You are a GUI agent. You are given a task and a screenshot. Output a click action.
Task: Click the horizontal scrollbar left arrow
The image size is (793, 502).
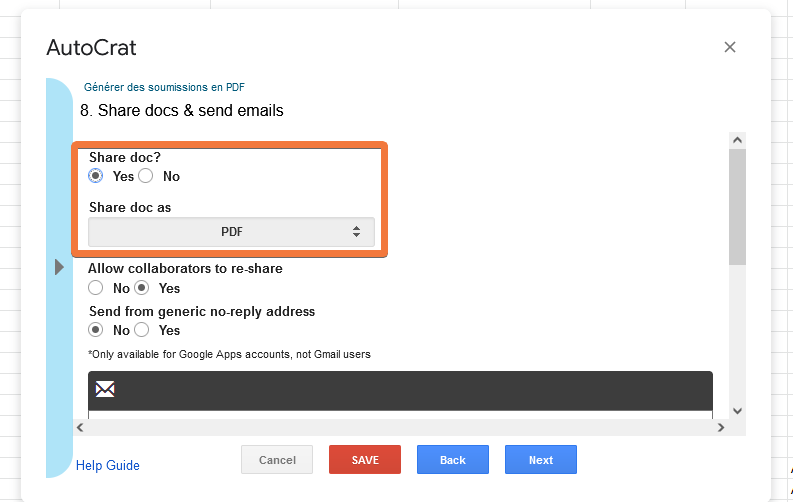tap(80, 427)
